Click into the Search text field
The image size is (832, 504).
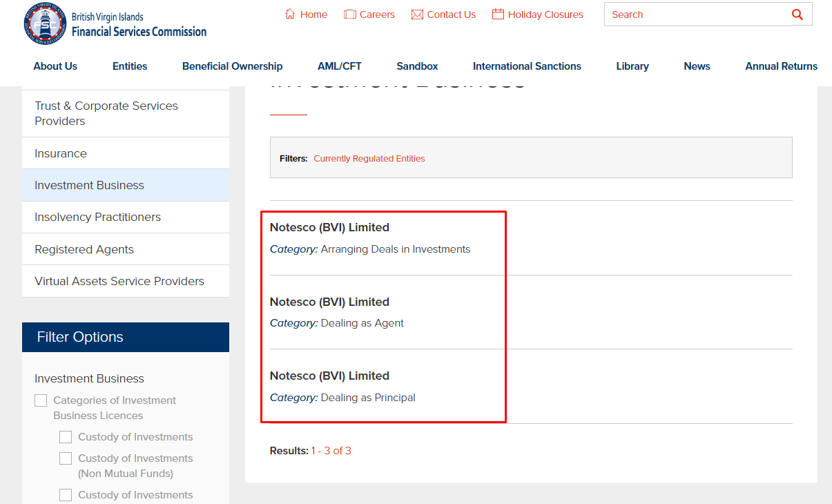tap(694, 14)
